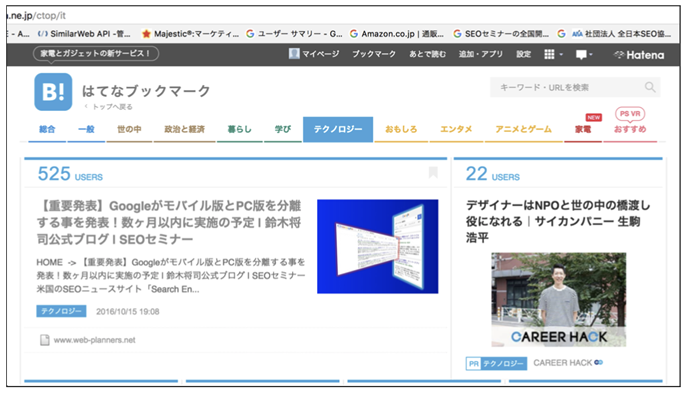Click the 2016/10/15 19:08 timestamp

pos(128,311)
